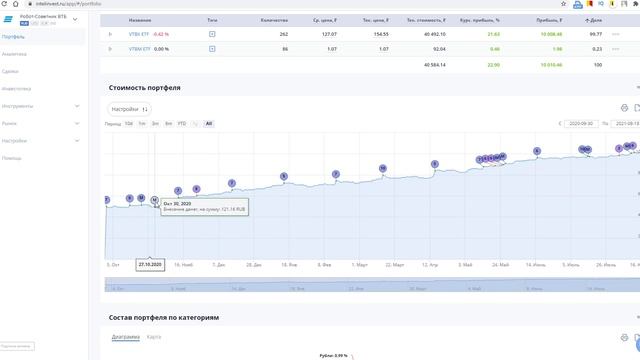Screen dimensions: 640x360
Task: Print the category composition chart
Action: click(624, 338)
